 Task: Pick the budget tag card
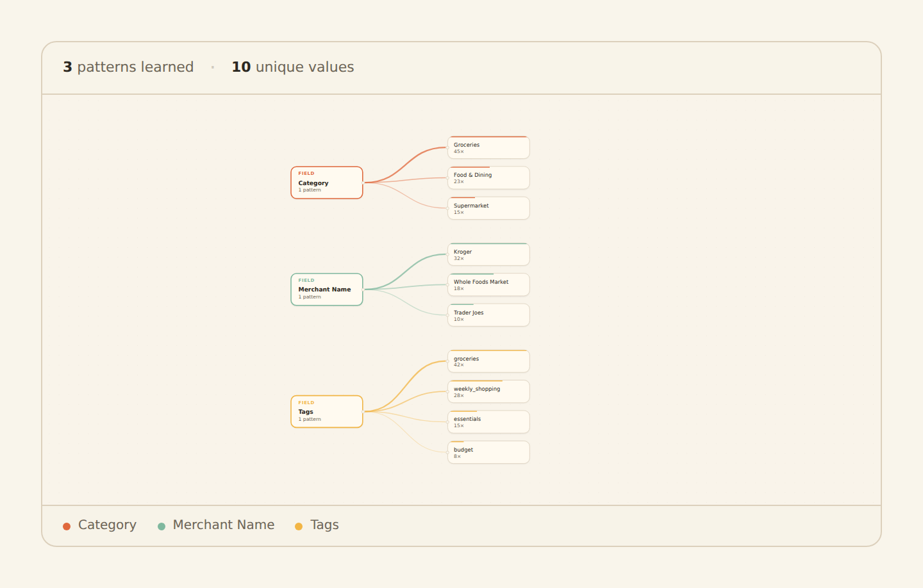488,452
